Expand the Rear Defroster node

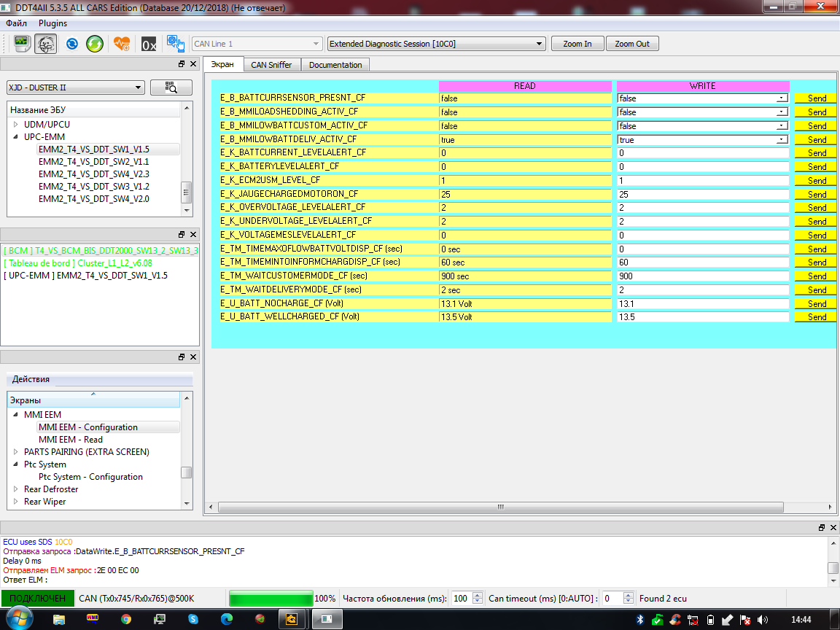(15, 489)
